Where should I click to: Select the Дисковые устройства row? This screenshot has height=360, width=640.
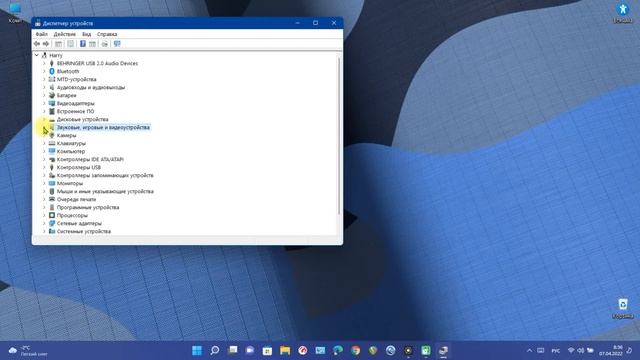pos(82,119)
